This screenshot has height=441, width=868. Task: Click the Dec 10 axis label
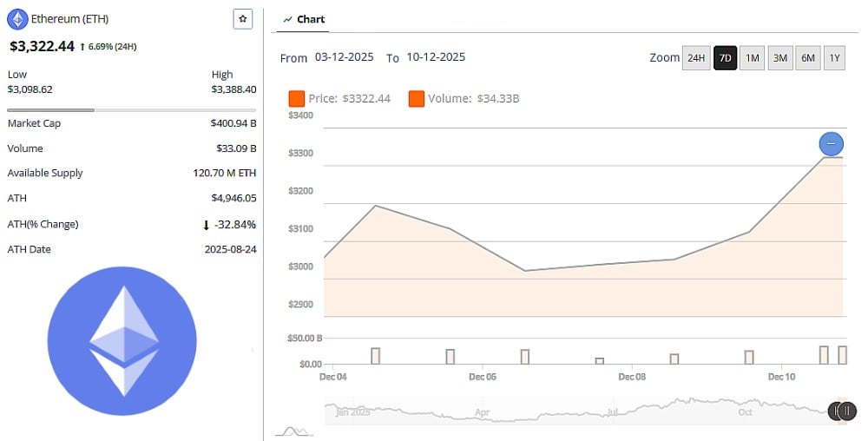click(x=781, y=377)
